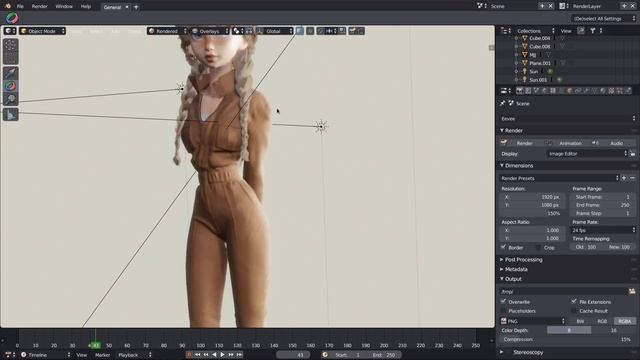The height and width of the screenshot is (360, 640).
Task: Select the second properties tab icon
Action: [528, 91]
